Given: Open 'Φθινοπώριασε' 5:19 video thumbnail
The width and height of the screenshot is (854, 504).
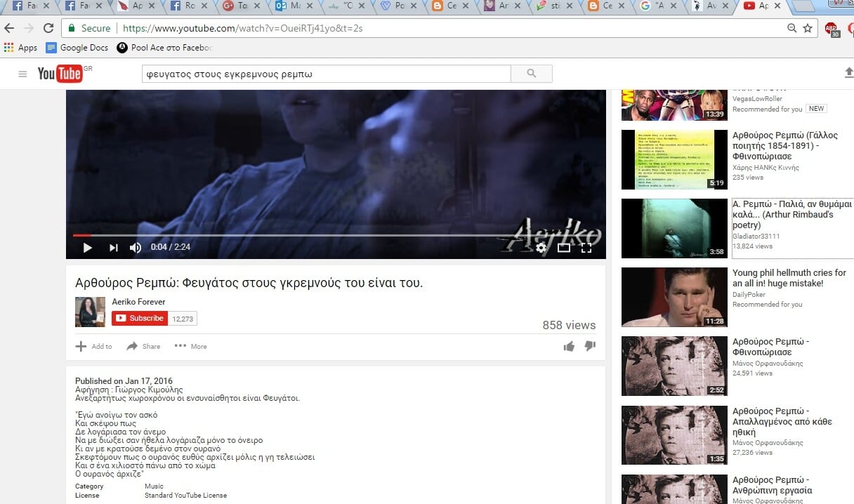Looking at the screenshot, I should coord(674,159).
